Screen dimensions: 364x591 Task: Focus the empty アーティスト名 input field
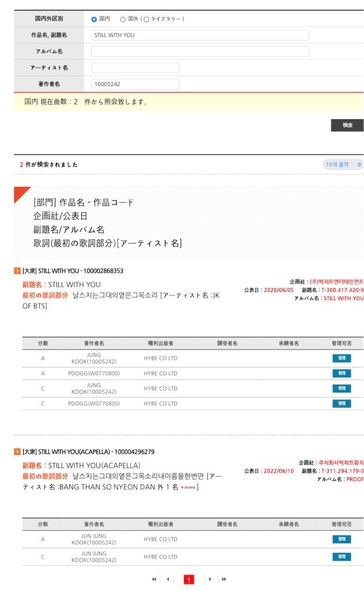136,68
